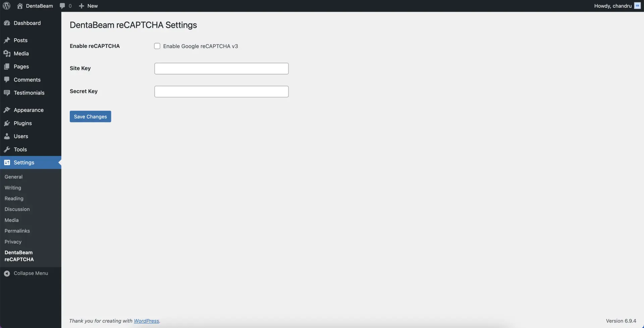Image resolution: width=644 pixels, height=328 pixels.
Task: Click the Dashboard gauge icon
Action: 7,23
